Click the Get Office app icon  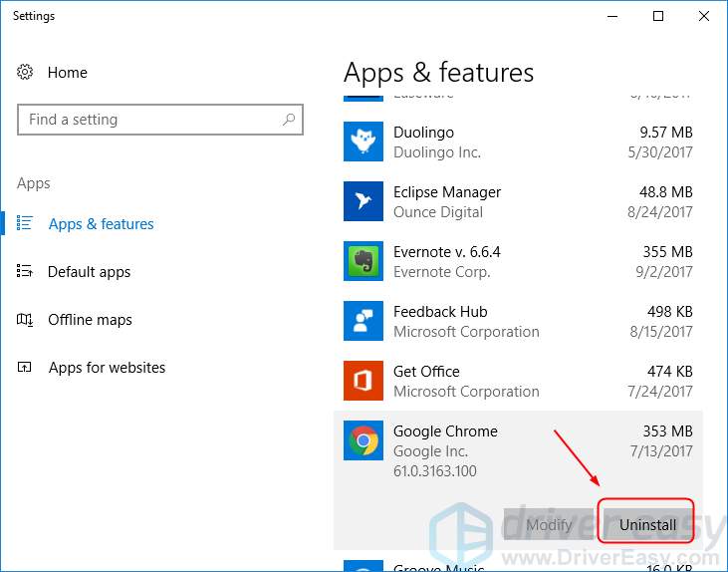364,381
